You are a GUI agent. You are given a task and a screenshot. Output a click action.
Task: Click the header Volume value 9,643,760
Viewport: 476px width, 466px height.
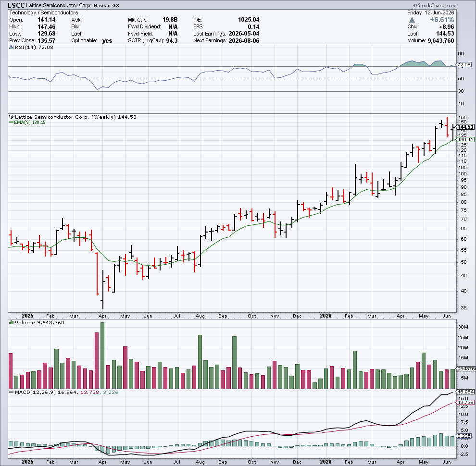pyautogui.click(x=441, y=41)
